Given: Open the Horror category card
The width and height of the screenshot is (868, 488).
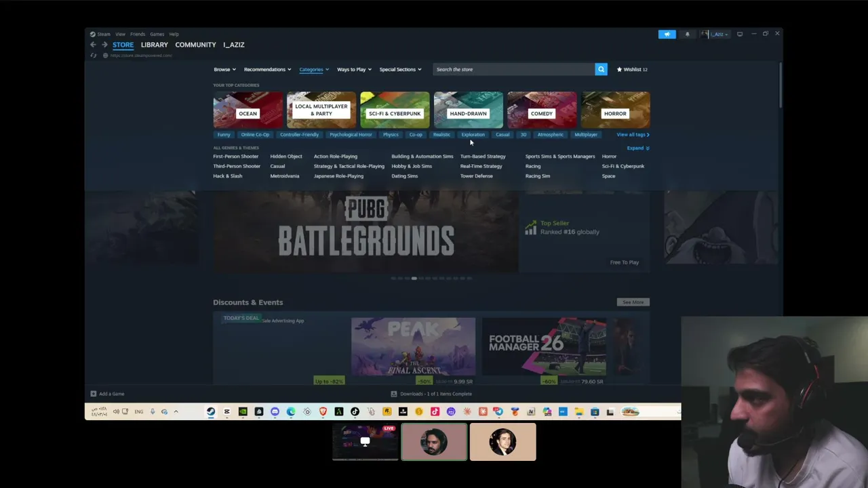Looking at the screenshot, I should [615, 110].
